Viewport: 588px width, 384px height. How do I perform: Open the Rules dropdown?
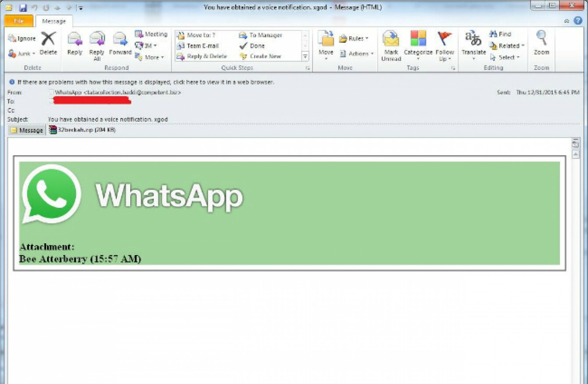pyautogui.click(x=354, y=39)
